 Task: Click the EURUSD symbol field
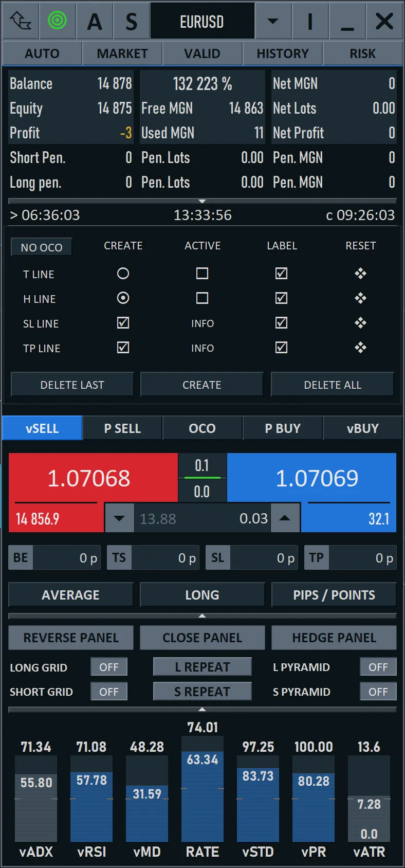pyautogui.click(x=202, y=21)
